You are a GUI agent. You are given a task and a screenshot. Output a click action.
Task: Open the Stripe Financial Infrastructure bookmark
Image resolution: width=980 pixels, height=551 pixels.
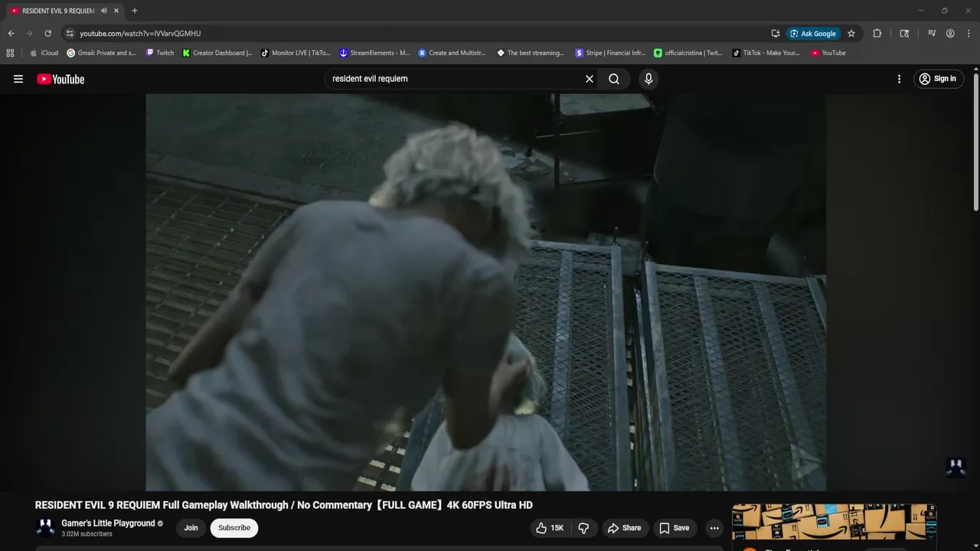610,53
